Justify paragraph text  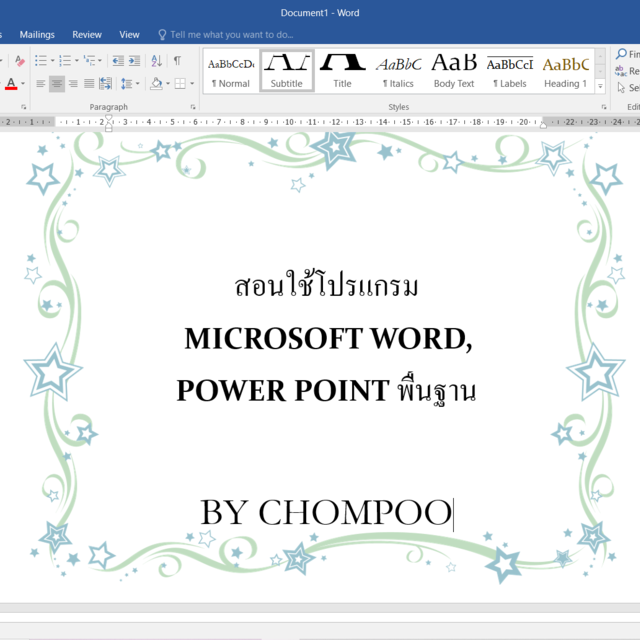pos(89,84)
